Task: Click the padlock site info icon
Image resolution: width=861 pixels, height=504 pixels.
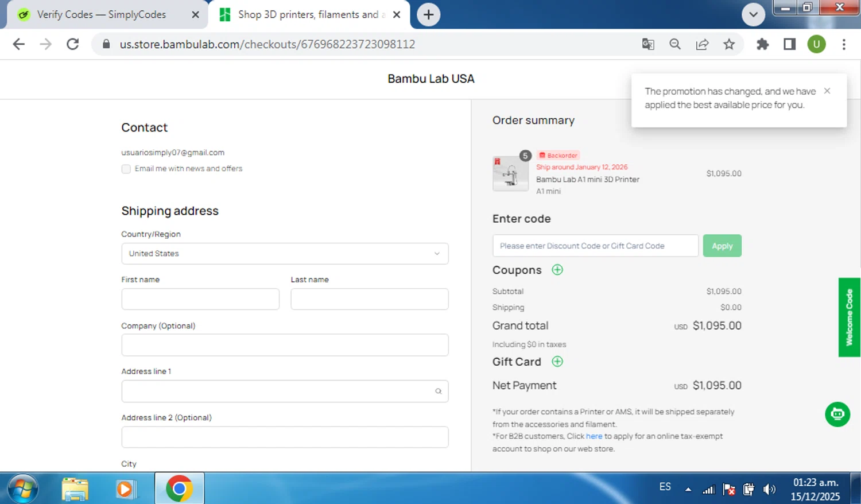Action: 106,44
